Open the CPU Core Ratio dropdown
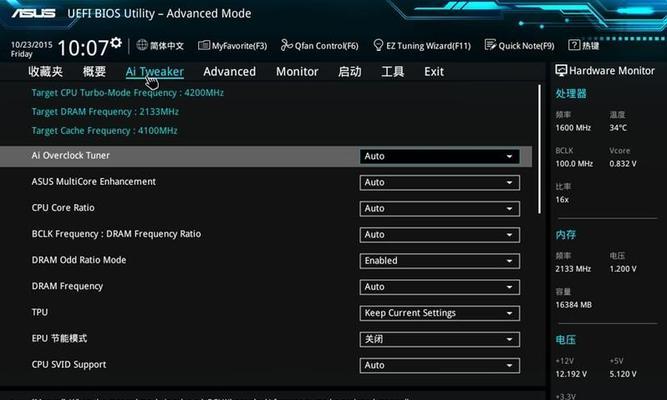The image size is (667, 400). point(439,209)
